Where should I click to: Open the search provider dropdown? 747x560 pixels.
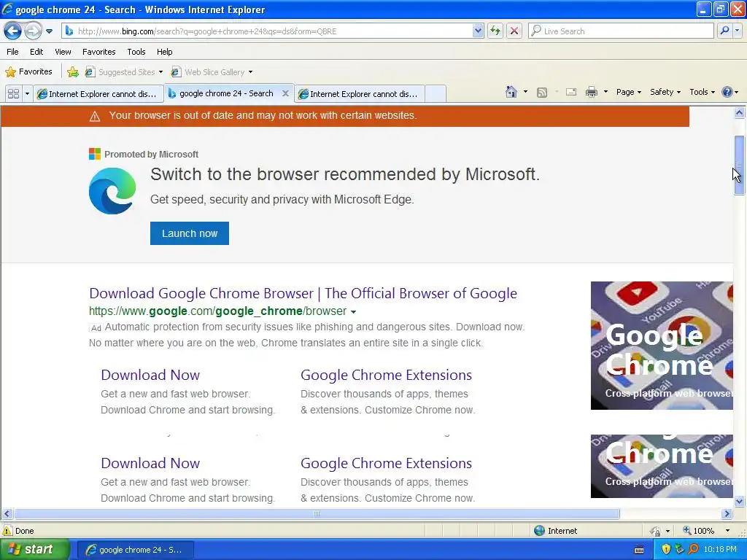(x=738, y=31)
